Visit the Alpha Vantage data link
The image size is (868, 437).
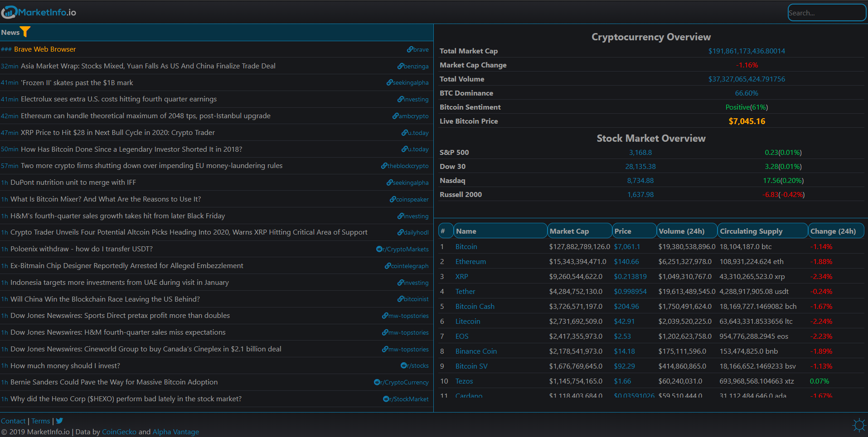coord(176,432)
